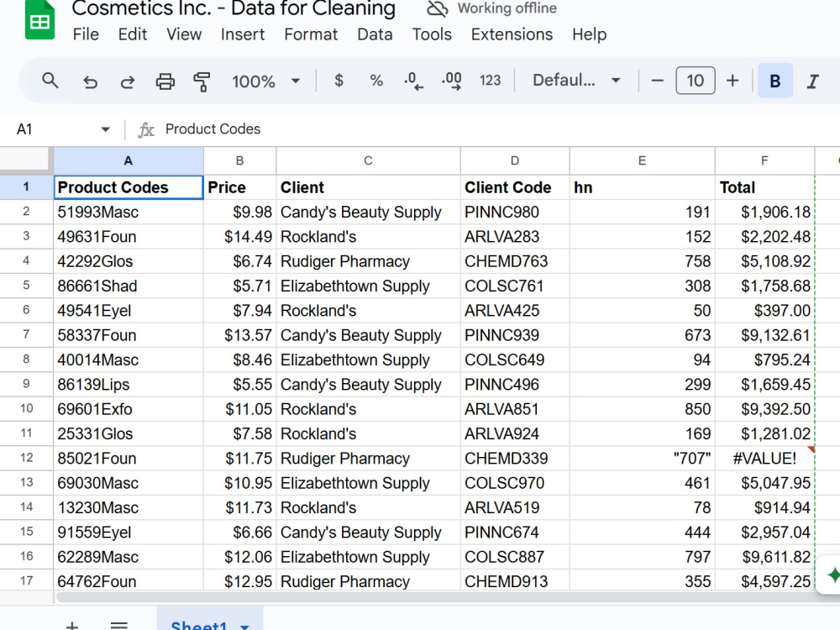Image resolution: width=840 pixels, height=630 pixels.
Task: Select client code COLSC887
Action: pos(515,557)
